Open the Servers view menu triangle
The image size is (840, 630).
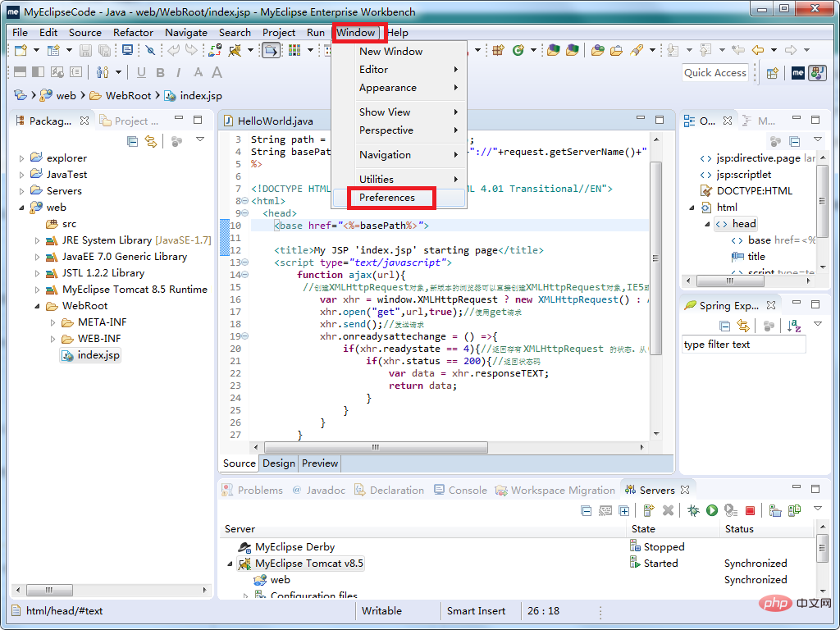click(x=818, y=508)
